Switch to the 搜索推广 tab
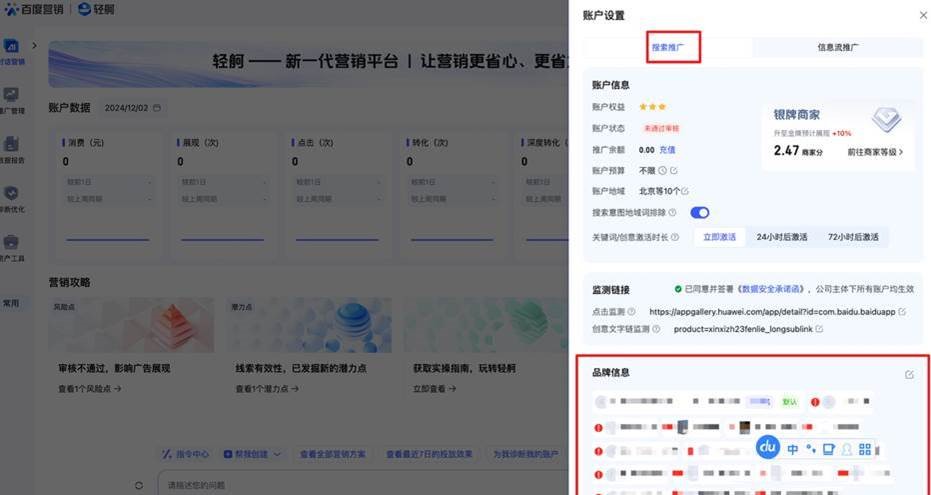This screenshot has height=495, width=931. tap(672, 47)
